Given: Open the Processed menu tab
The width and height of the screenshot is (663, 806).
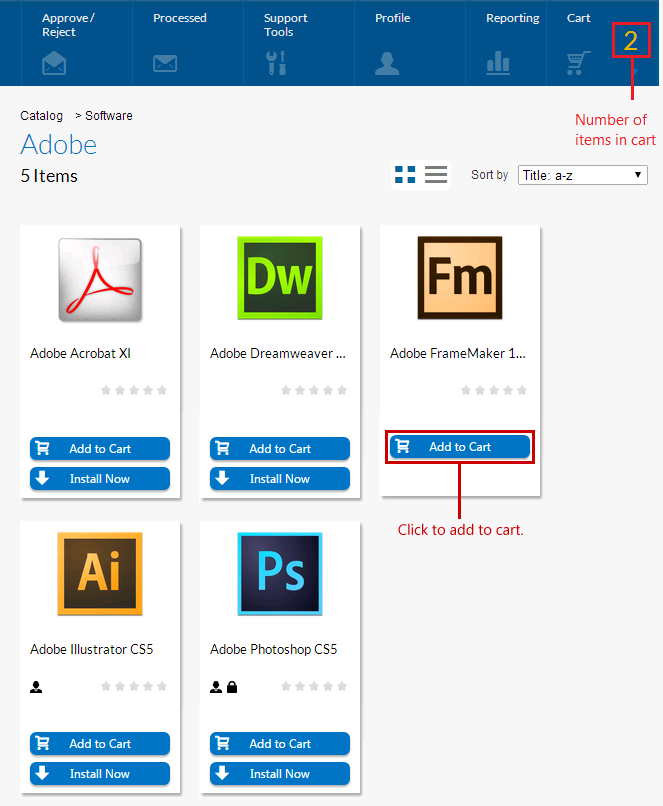Looking at the screenshot, I should (180, 18).
